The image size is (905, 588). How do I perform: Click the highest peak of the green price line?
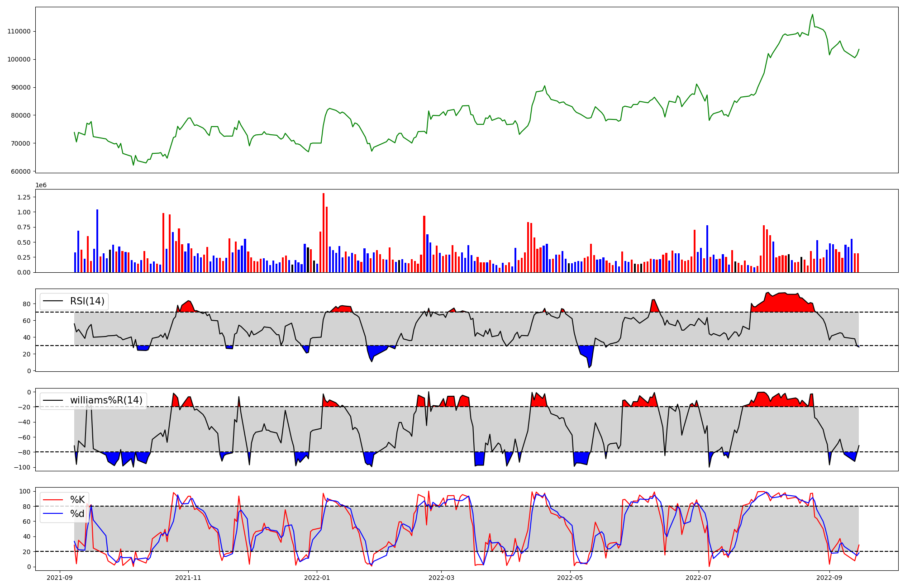812,14
